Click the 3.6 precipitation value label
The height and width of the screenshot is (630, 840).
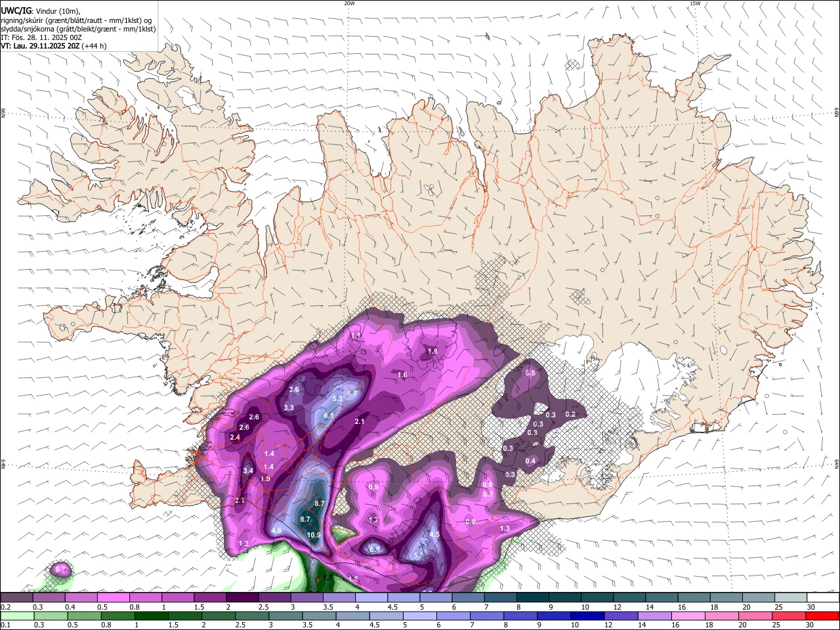(294, 389)
